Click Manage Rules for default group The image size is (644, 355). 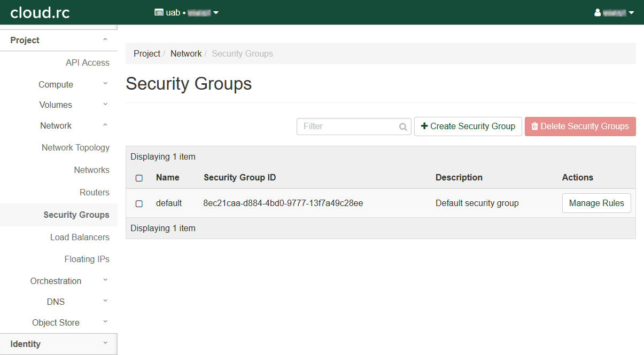pos(596,203)
